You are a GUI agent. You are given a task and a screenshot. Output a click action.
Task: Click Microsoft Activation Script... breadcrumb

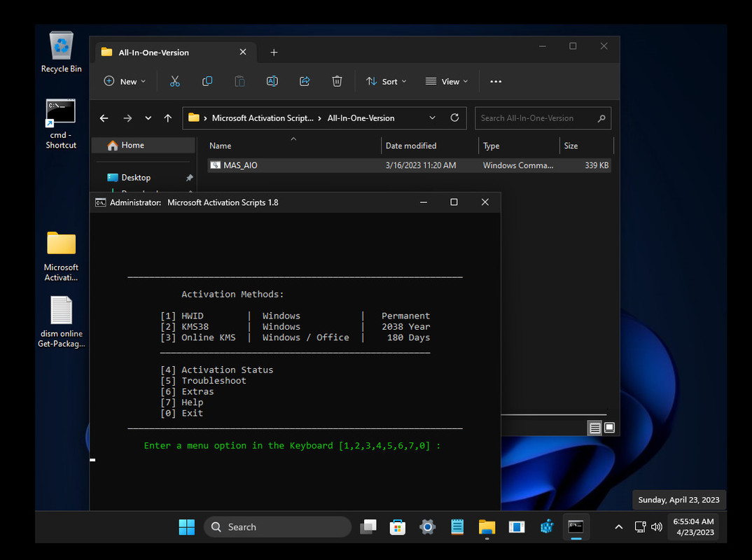[x=263, y=118]
